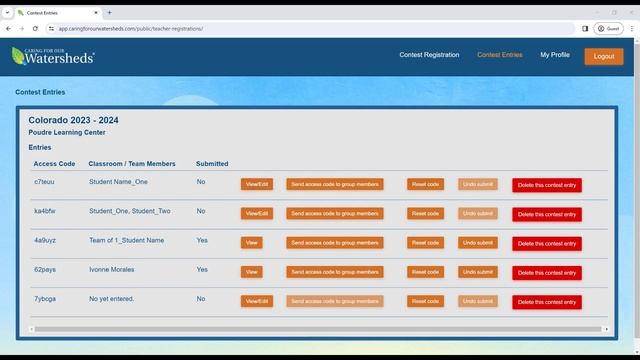Image resolution: width=640 pixels, height=360 pixels.
Task: Click the access code text 7ybcga
Action: click(x=45, y=299)
